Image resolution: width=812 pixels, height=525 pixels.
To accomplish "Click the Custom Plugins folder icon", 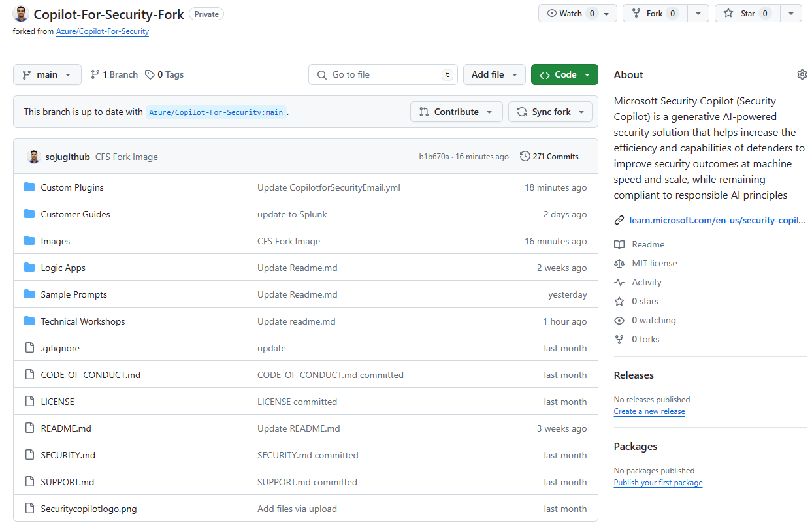I will [x=29, y=187].
